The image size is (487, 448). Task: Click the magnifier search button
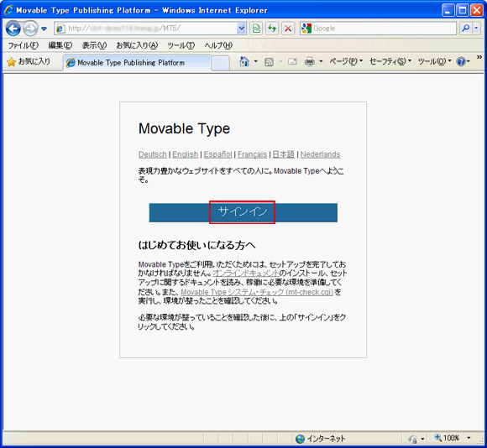click(x=465, y=29)
